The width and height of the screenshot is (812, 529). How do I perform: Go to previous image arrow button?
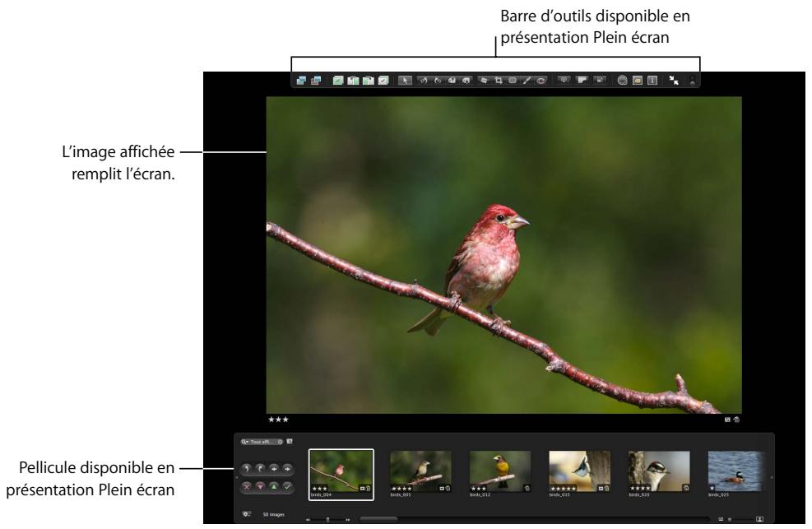click(x=274, y=468)
